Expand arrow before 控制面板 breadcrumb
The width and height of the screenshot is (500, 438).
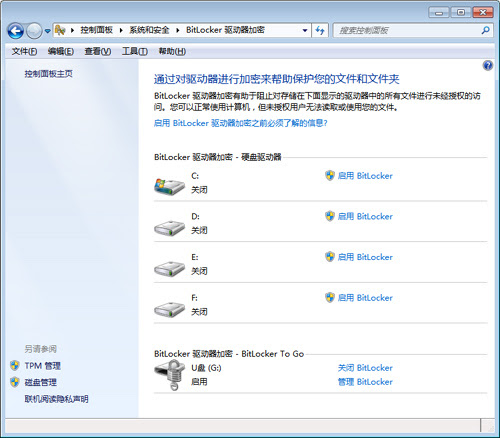(x=72, y=30)
